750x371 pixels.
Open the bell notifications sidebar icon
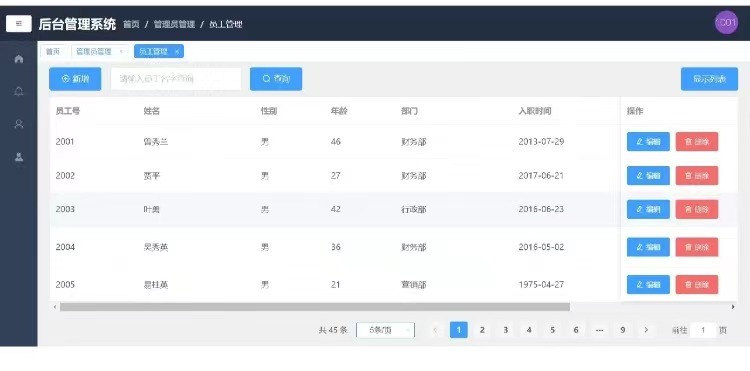pyautogui.click(x=19, y=91)
